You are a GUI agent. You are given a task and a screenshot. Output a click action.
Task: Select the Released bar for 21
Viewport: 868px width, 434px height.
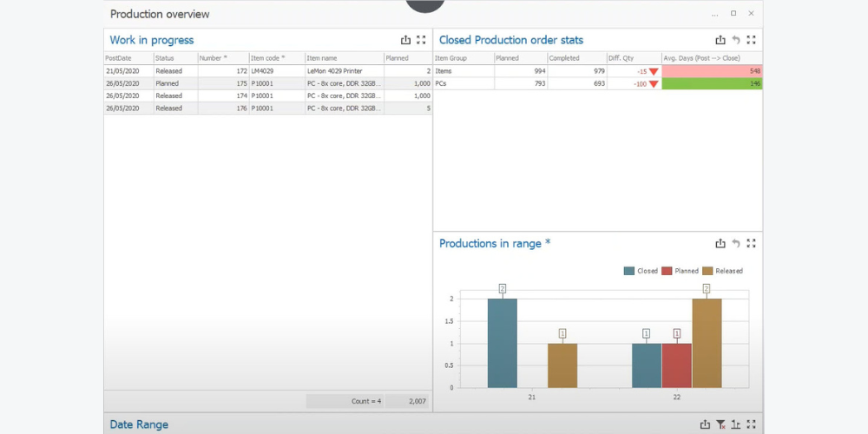(562, 365)
